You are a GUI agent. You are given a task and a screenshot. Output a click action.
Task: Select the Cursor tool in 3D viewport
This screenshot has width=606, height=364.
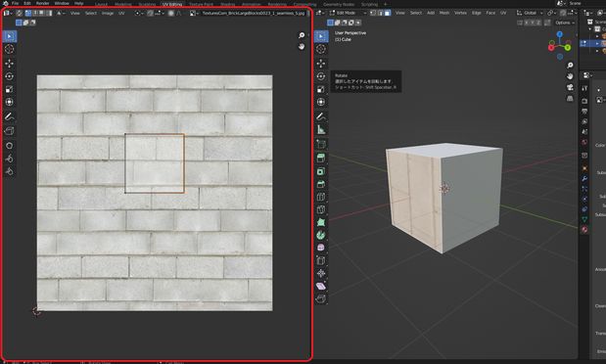coord(321,49)
